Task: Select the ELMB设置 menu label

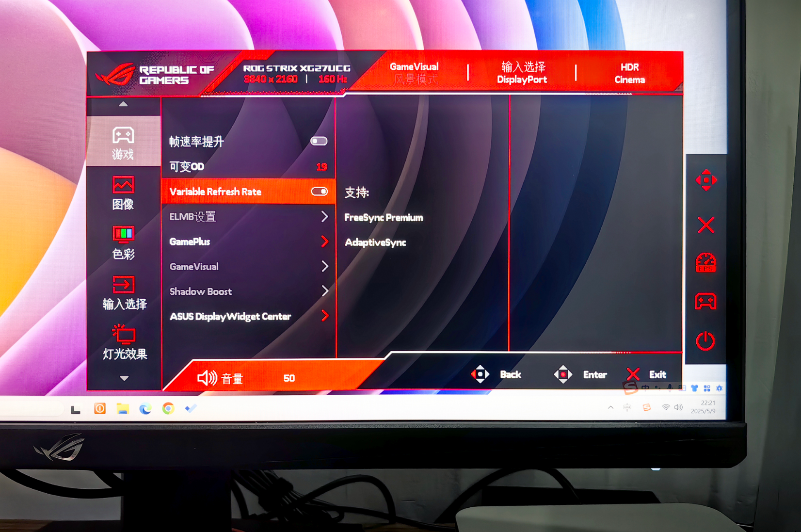Action: coord(192,217)
